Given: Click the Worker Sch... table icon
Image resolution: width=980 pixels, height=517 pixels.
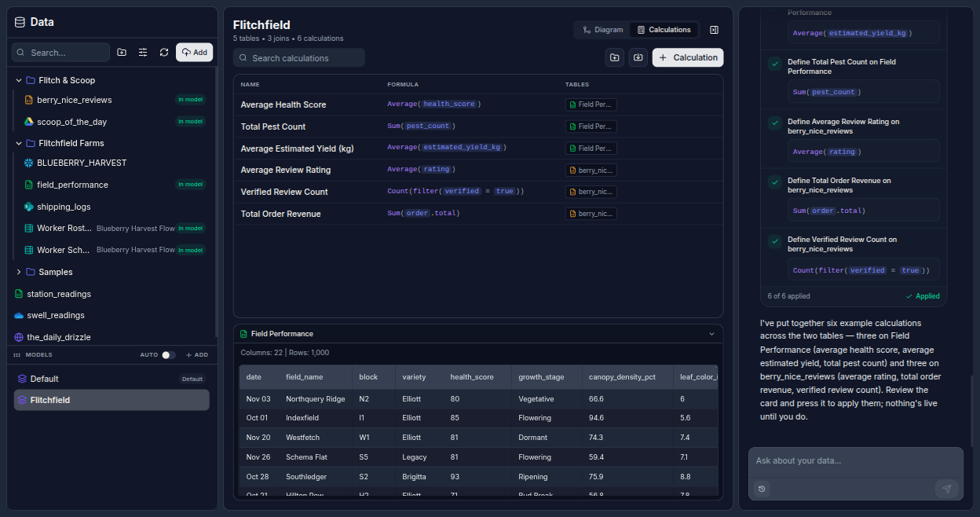Looking at the screenshot, I should [x=29, y=250].
